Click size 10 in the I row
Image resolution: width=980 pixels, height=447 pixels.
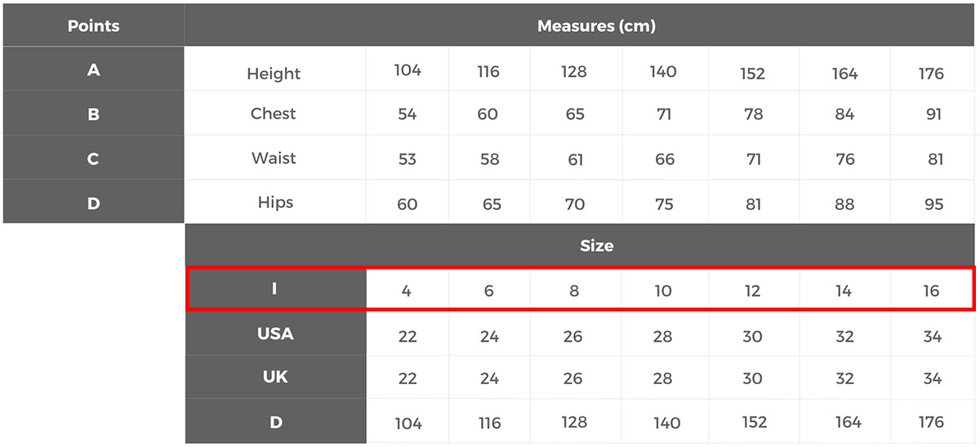coord(663,290)
